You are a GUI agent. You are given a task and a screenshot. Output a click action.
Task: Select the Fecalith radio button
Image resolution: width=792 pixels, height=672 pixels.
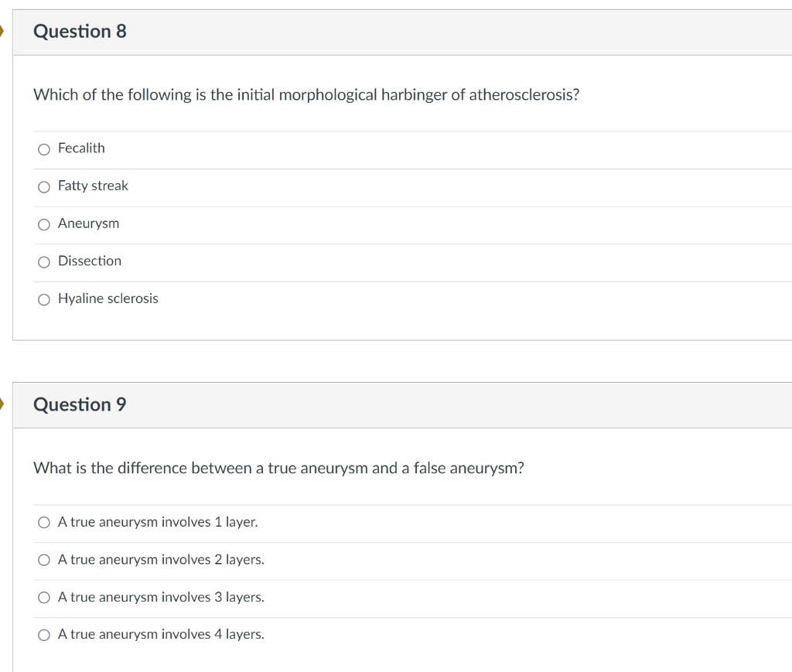click(43, 149)
